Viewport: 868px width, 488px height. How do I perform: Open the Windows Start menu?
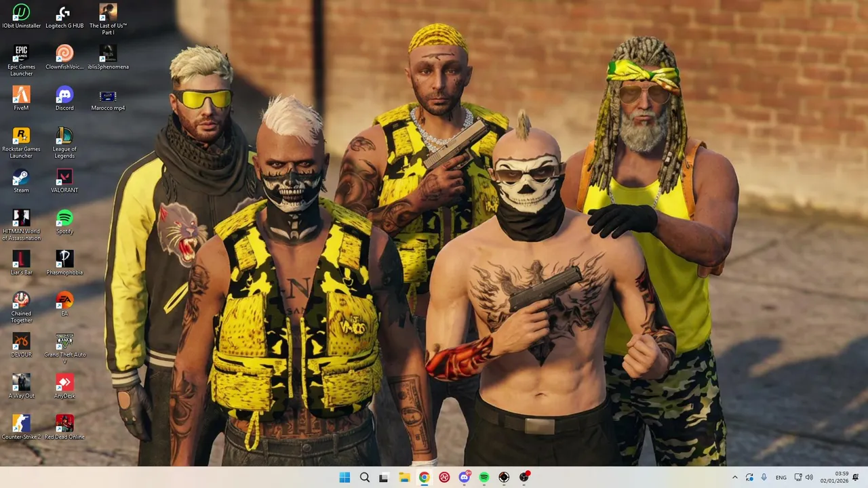pos(344,477)
